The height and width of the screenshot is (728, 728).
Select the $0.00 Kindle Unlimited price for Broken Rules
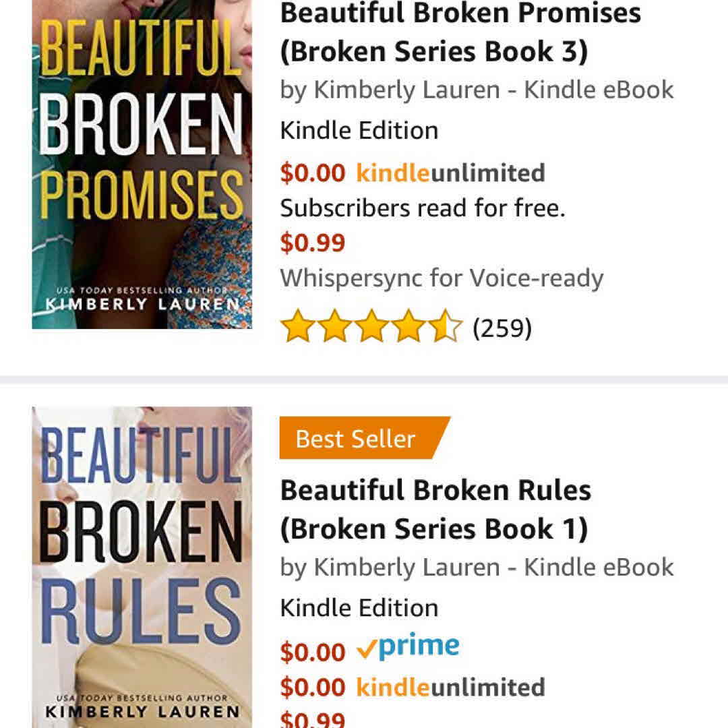coord(313,688)
